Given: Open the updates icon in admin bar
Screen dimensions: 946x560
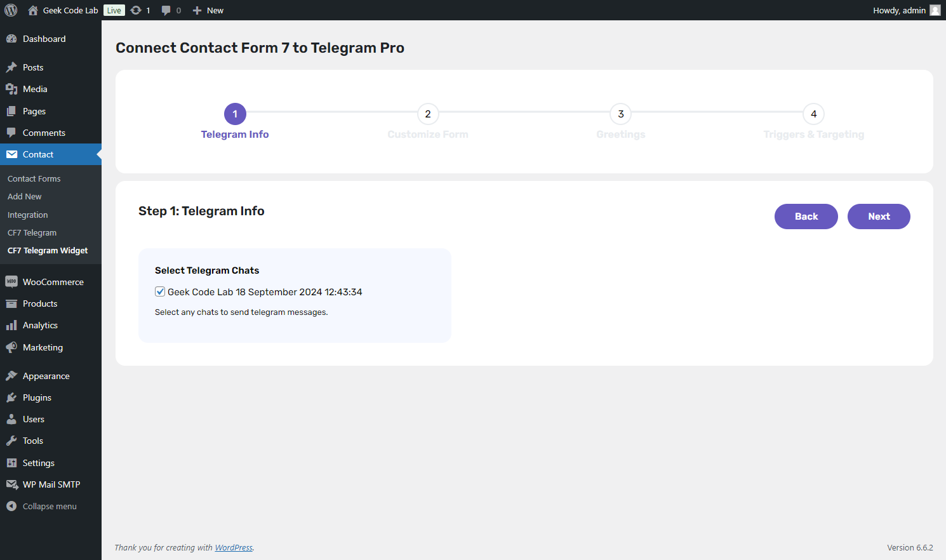Looking at the screenshot, I should [x=136, y=10].
